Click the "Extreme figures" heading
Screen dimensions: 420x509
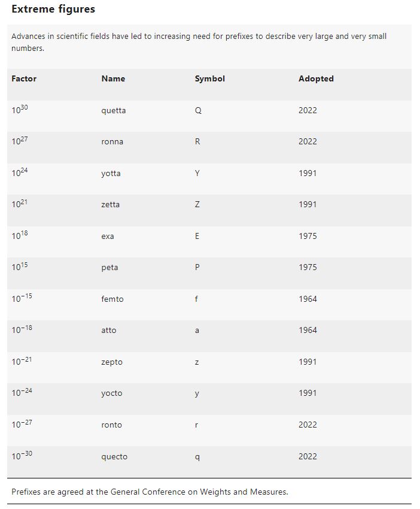[x=53, y=9]
